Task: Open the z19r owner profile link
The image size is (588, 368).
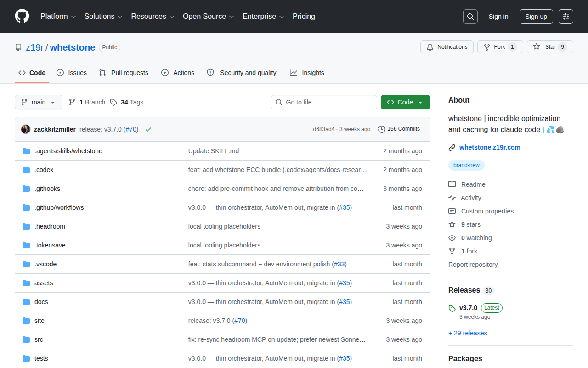Action: pos(34,47)
